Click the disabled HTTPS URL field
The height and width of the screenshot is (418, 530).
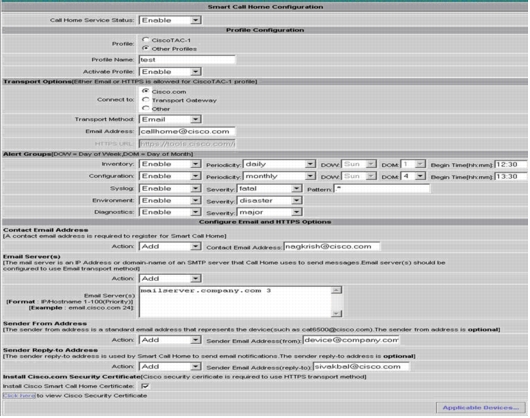(187, 144)
